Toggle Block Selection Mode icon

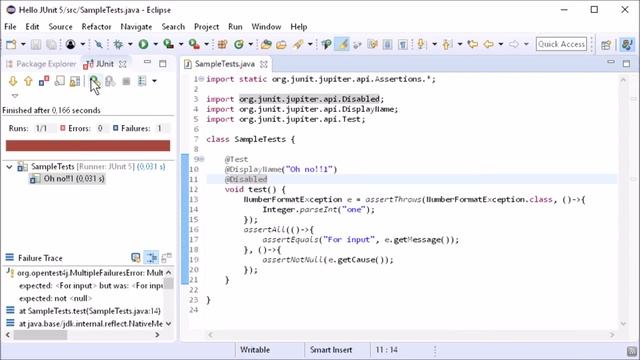[x=387, y=44]
